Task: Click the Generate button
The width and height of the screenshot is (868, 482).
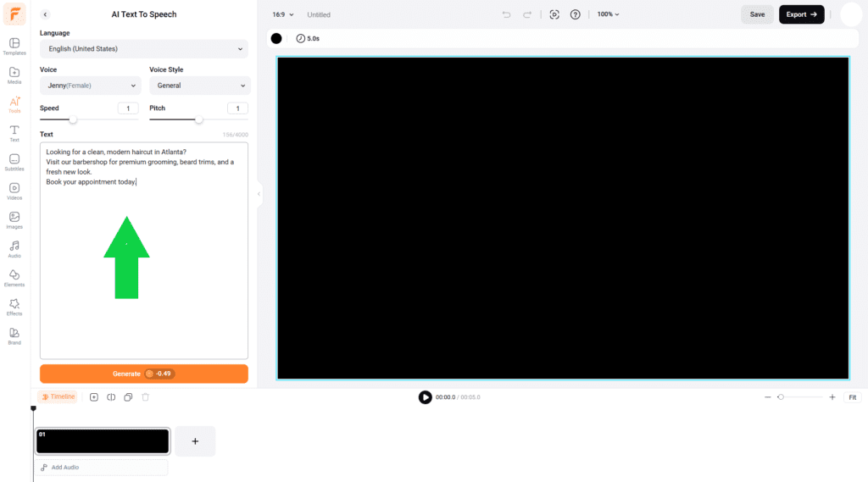Action: (144, 374)
